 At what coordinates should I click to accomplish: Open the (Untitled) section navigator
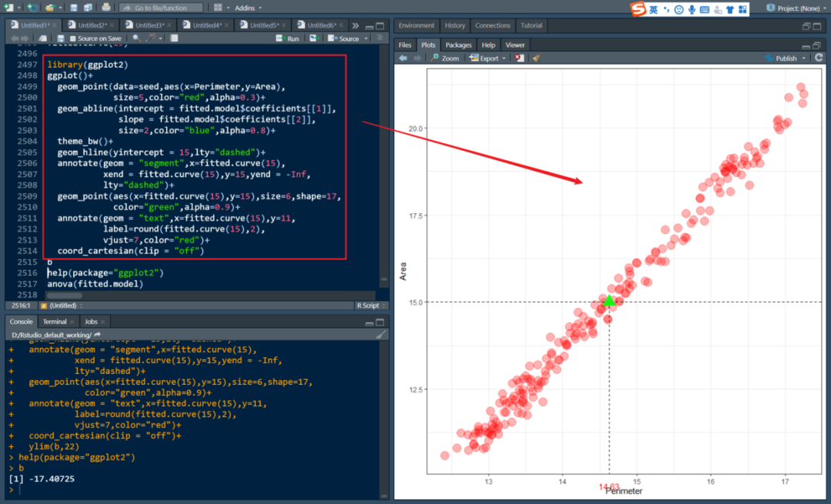pos(62,305)
